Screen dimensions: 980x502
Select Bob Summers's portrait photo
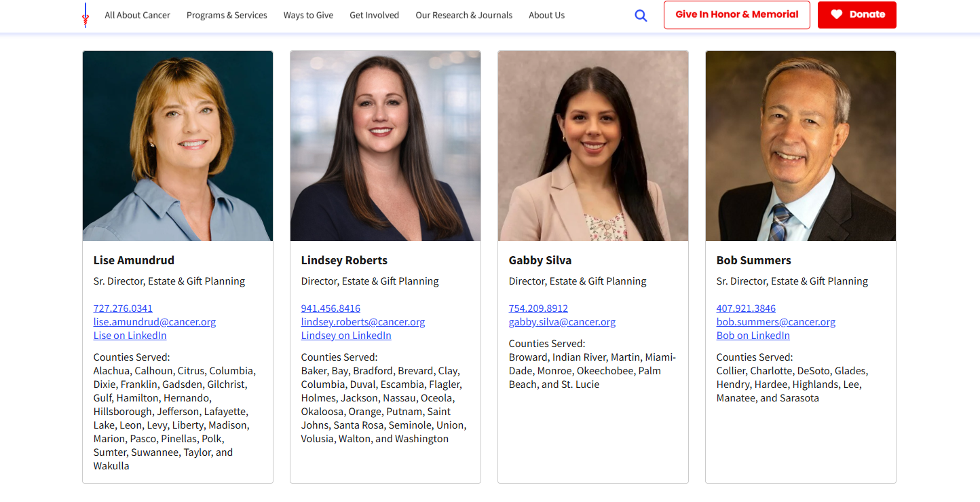(x=801, y=146)
